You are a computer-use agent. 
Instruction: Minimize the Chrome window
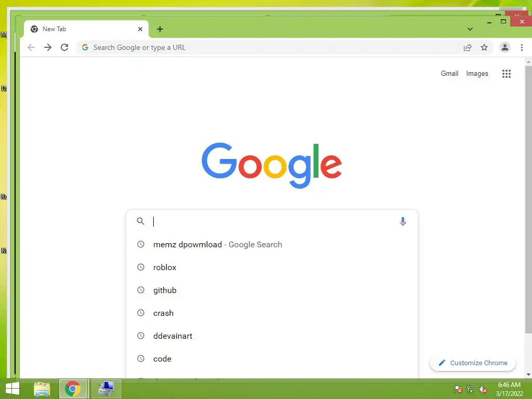pos(489,22)
